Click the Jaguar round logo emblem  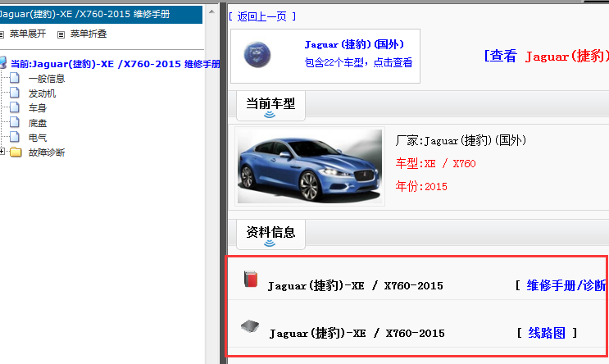pos(257,55)
